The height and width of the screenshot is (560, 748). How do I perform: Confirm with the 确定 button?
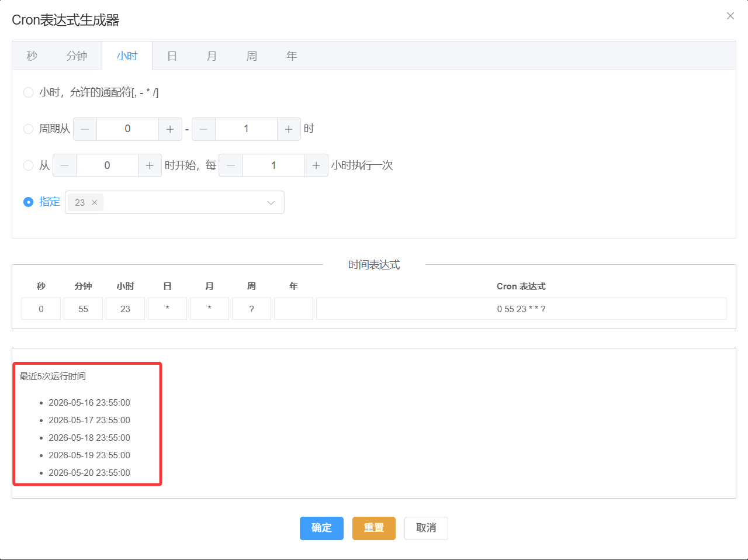[321, 528]
